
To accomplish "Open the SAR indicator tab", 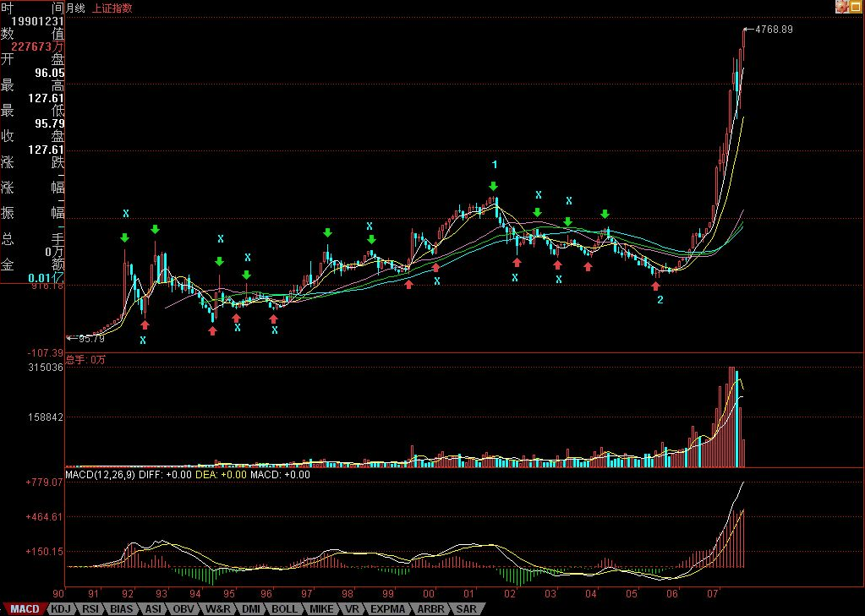I will tap(465, 608).
